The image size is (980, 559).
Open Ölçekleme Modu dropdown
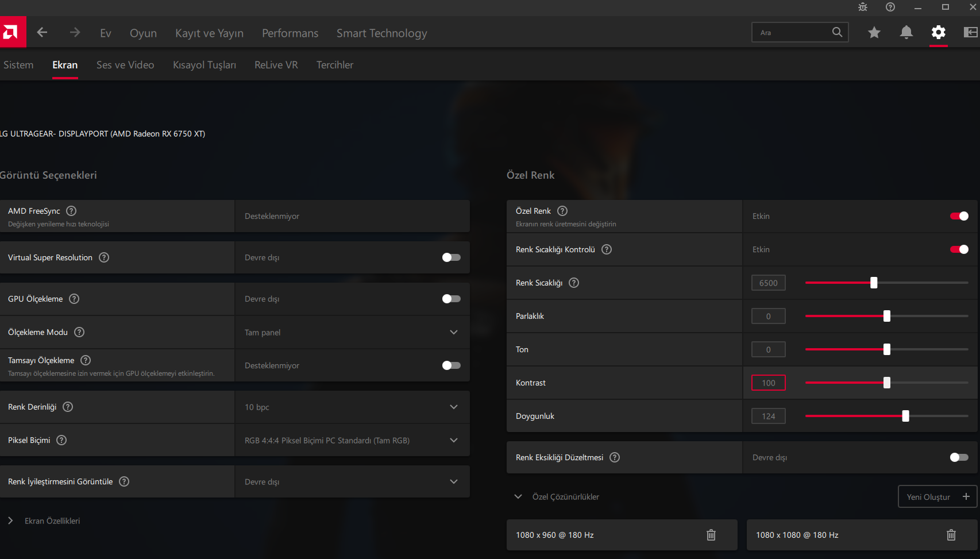point(352,332)
